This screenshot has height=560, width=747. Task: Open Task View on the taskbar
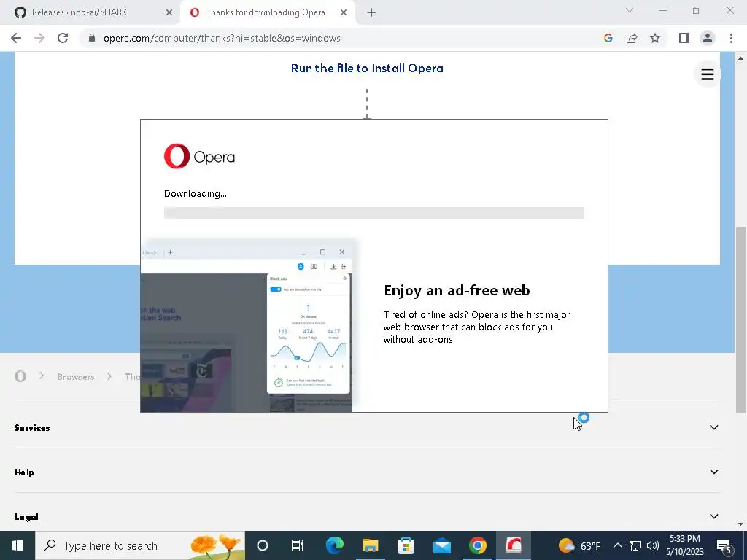click(x=298, y=545)
